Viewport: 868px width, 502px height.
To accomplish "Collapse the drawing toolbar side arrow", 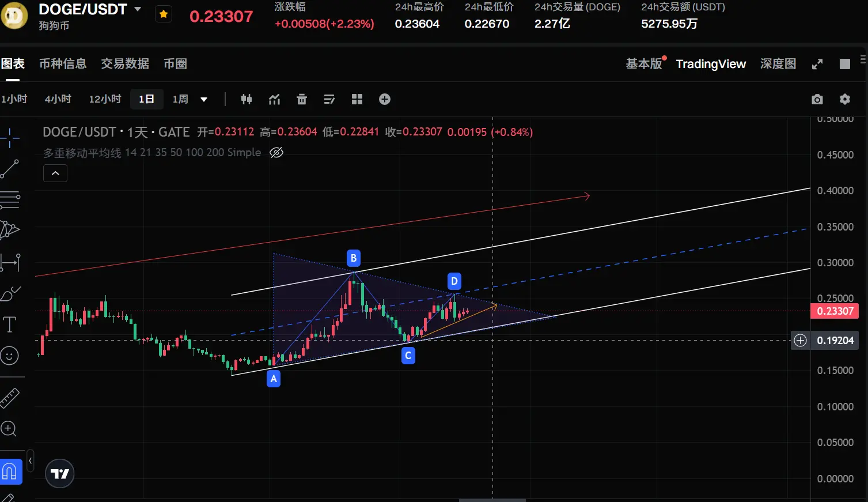I will tap(30, 461).
